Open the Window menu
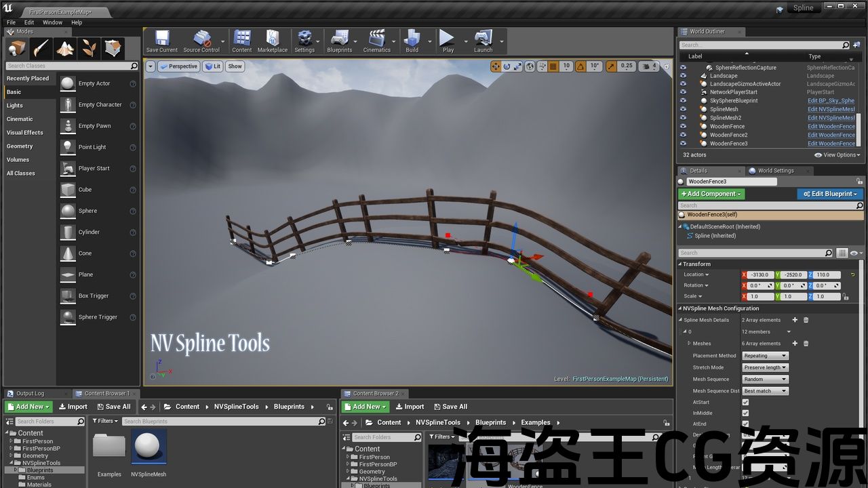 click(52, 22)
